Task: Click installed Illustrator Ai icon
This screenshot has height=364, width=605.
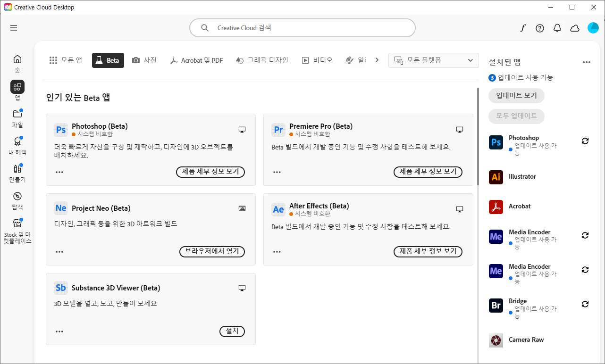Action: tap(496, 177)
